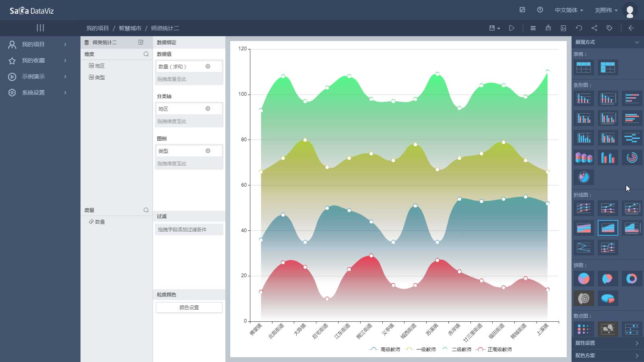Click the help question mark icon
The image size is (644, 362).
pos(540,10)
